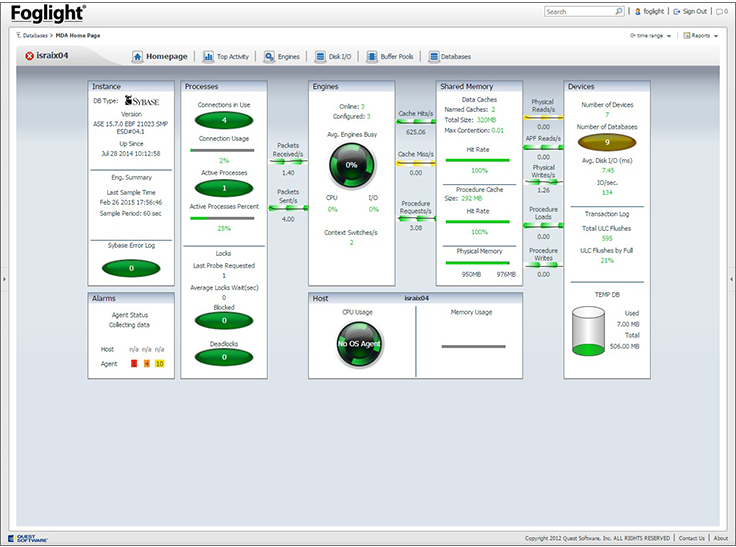Click the Data Caches Hit Rate bar

(477, 161)
